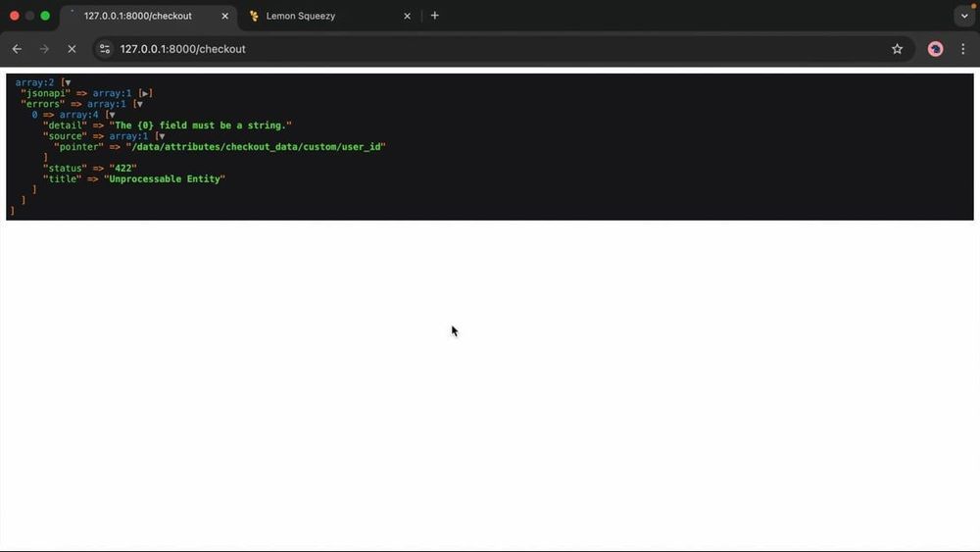Collapse the root array:2 dump
Screen dimensions: 980x552
tap(68, 82)
